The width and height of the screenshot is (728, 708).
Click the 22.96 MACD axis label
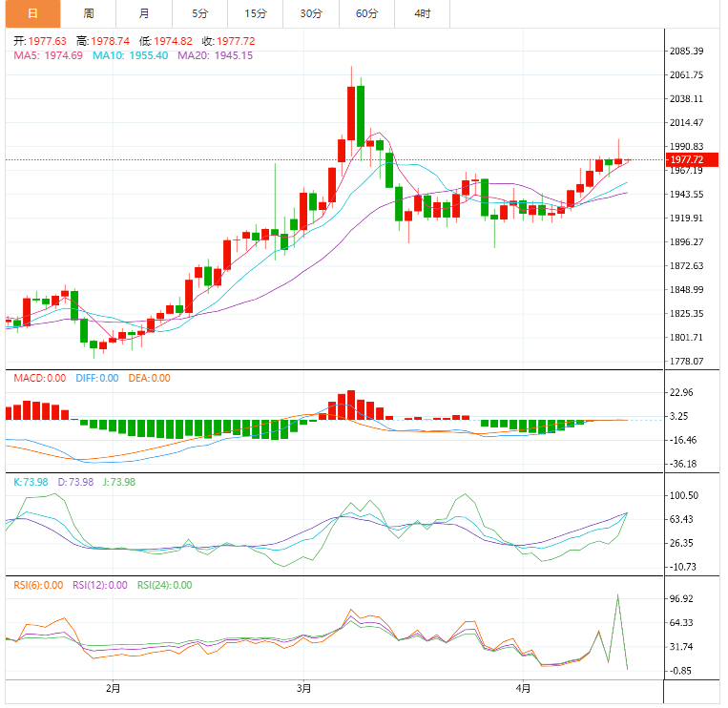(681, 393)
